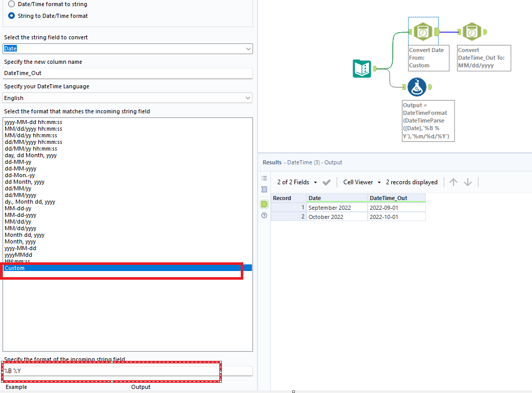Select the 'Date/Time format to string' radio button

[11, 4]
